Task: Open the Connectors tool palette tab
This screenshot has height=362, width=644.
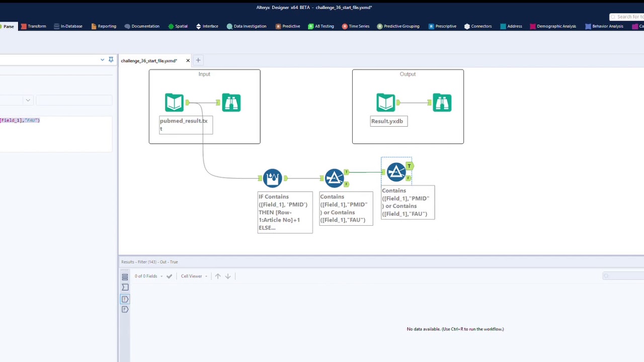Action: (478, 26)
